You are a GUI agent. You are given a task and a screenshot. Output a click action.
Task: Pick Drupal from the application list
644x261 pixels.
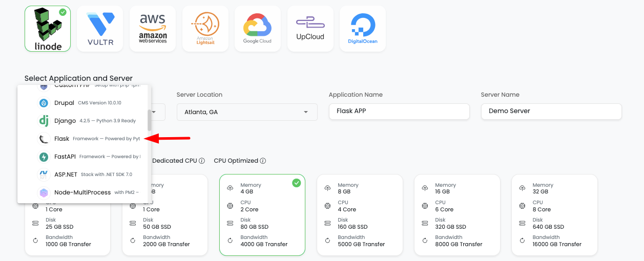click(x=83, y=103)
